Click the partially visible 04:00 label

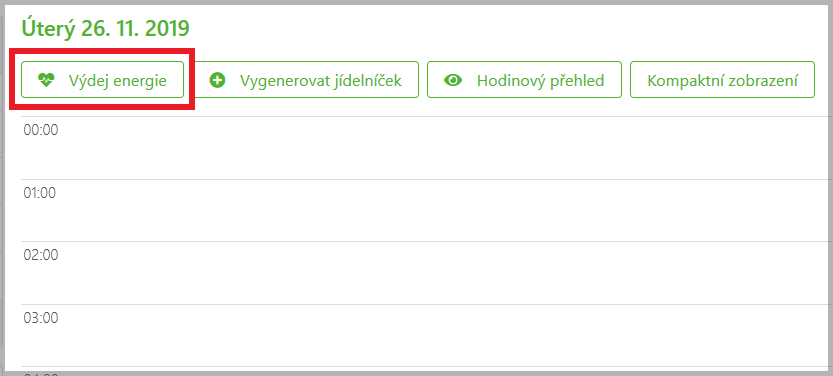coord(41,373)
